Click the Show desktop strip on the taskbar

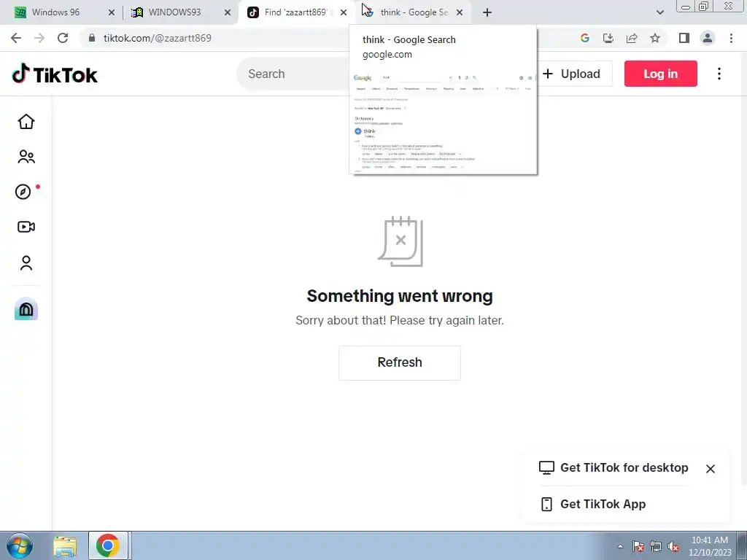tap(742, 545)
